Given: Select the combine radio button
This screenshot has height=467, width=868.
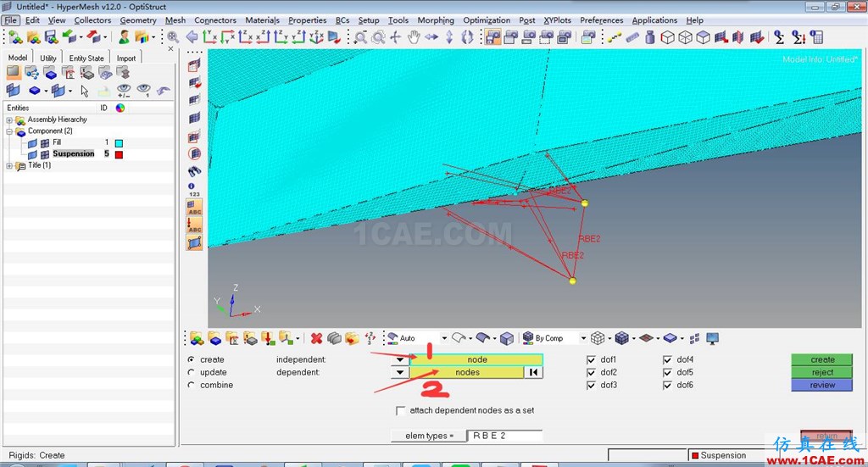Looking at the screenshot, I should coord(191,385).
